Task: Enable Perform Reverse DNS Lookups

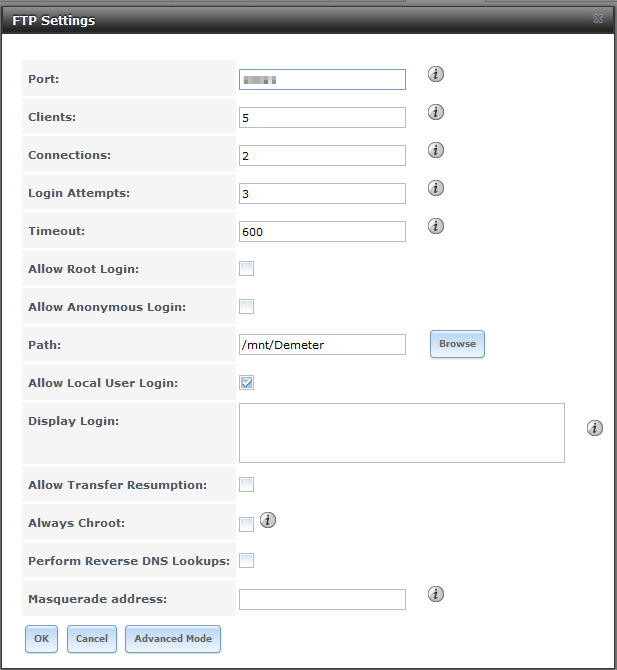Action: point(247,560)
